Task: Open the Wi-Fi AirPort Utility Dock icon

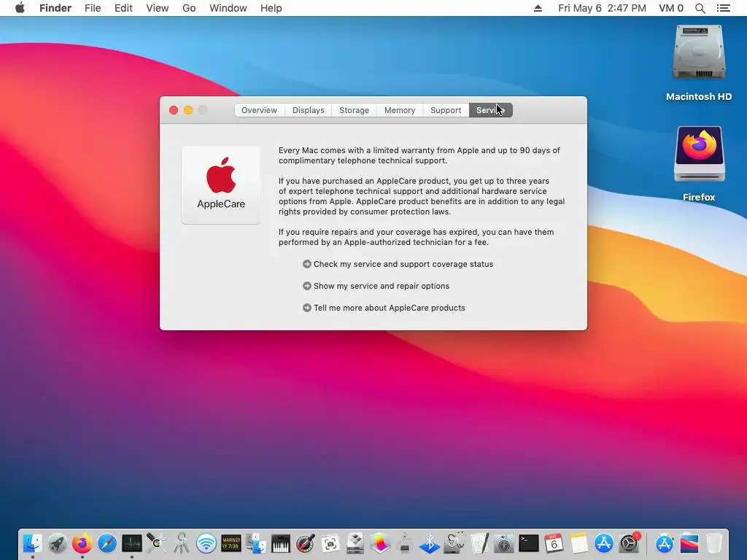Action: point(206,543)
